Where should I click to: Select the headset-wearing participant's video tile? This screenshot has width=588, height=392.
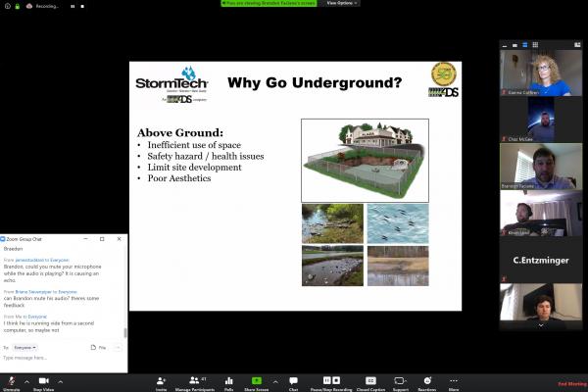pyautogui.click(x=541, y=213)
